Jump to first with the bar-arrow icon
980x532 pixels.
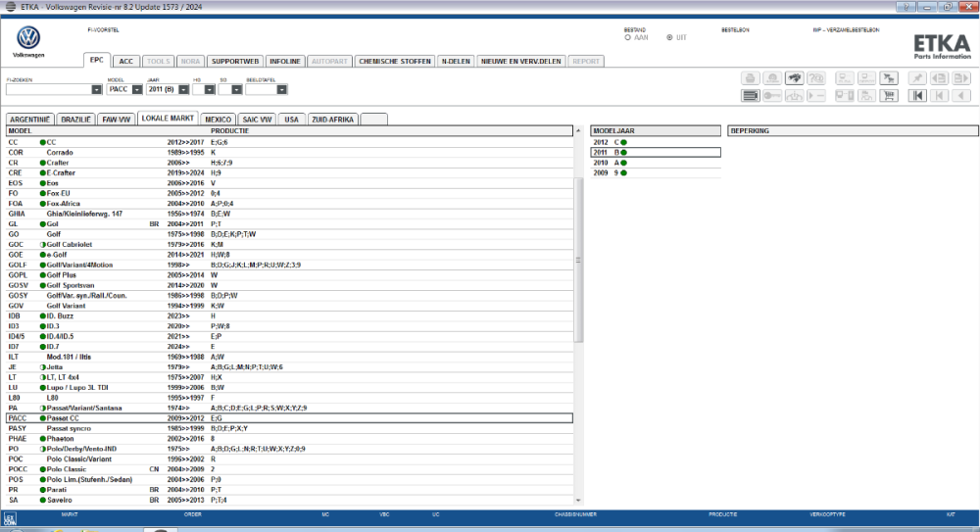point(917,96)
